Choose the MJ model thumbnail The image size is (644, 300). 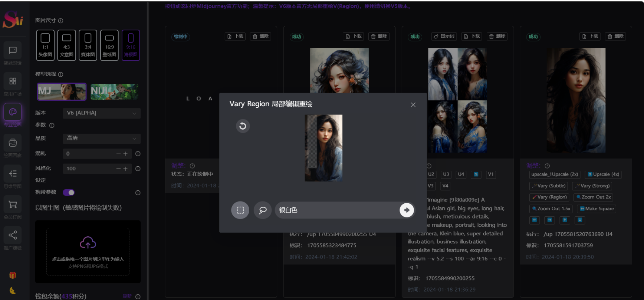click(x=62, y=91)
